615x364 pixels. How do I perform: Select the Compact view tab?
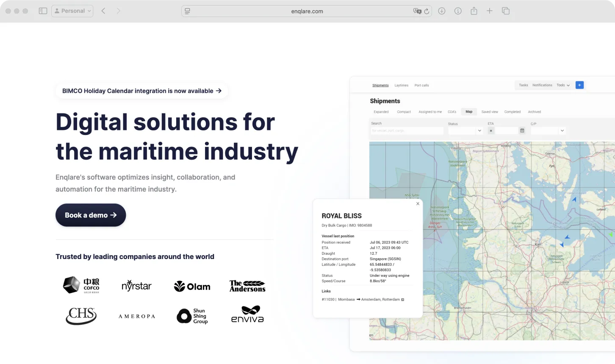coord(404,112)
